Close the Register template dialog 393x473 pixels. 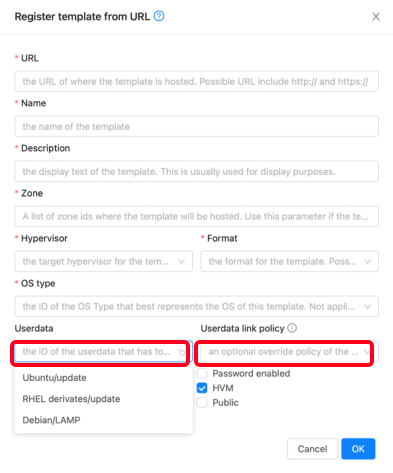tap(376, 17)
